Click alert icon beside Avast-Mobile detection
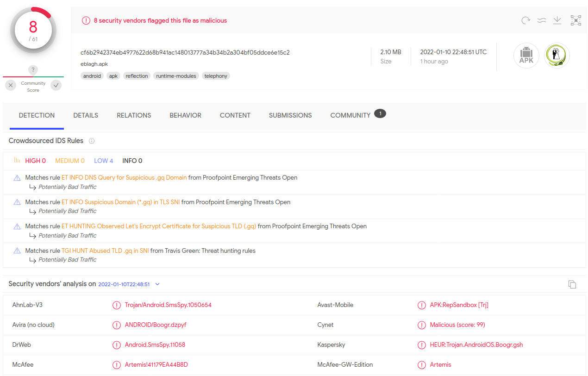 [422, 305]
